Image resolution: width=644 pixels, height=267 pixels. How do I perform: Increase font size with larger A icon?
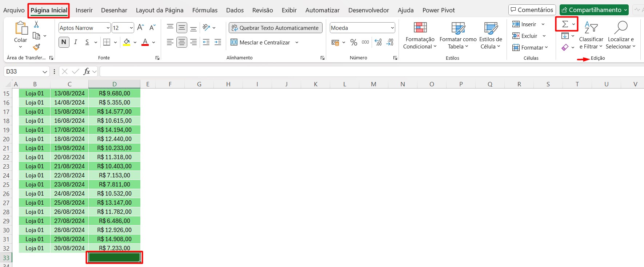coord(141,28)
